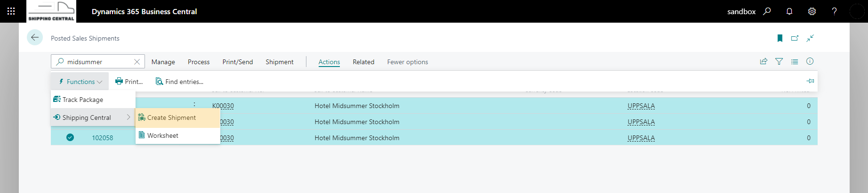Show the FactBox information pane
868x193 pixels.
[810, 61]
